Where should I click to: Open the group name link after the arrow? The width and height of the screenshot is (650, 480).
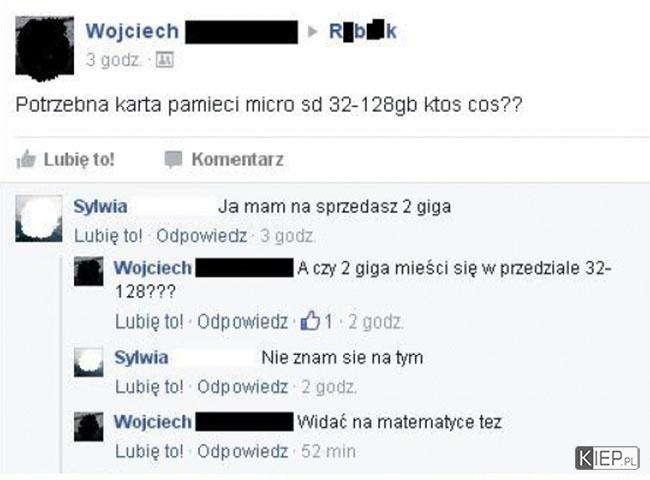(363, 32)
